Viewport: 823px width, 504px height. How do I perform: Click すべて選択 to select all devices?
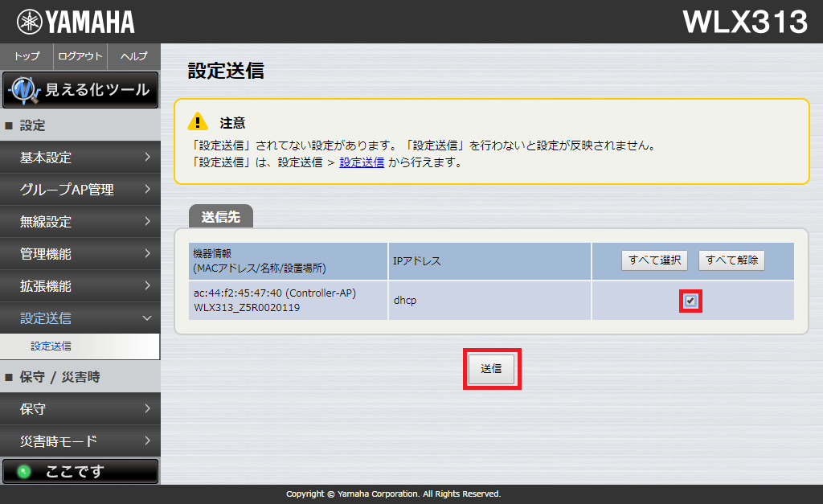[x=654, y=260]
